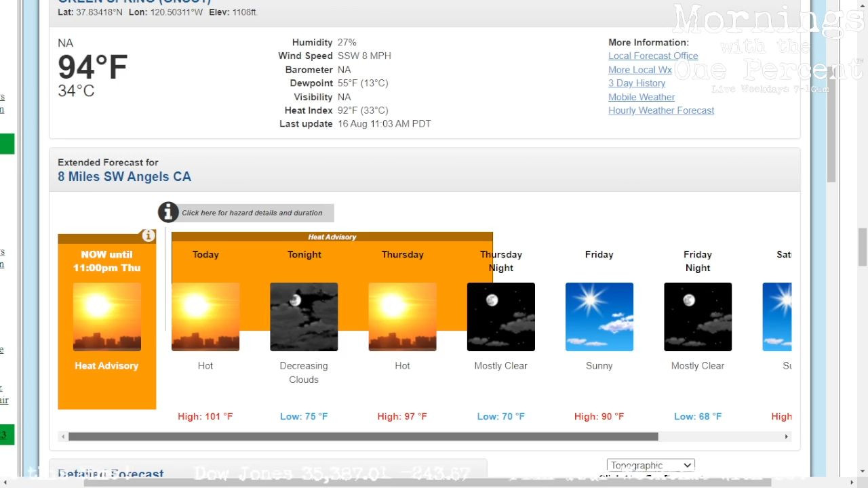Viewport: 868px width, 488px height.
Task: Click the Heat Advisory header bar
Action: [x=332, y=237]
